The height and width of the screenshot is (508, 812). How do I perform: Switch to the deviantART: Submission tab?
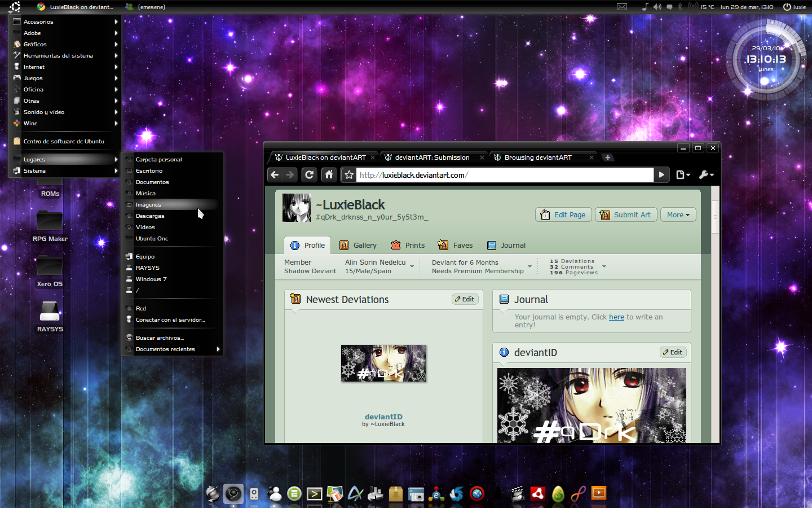434,157
